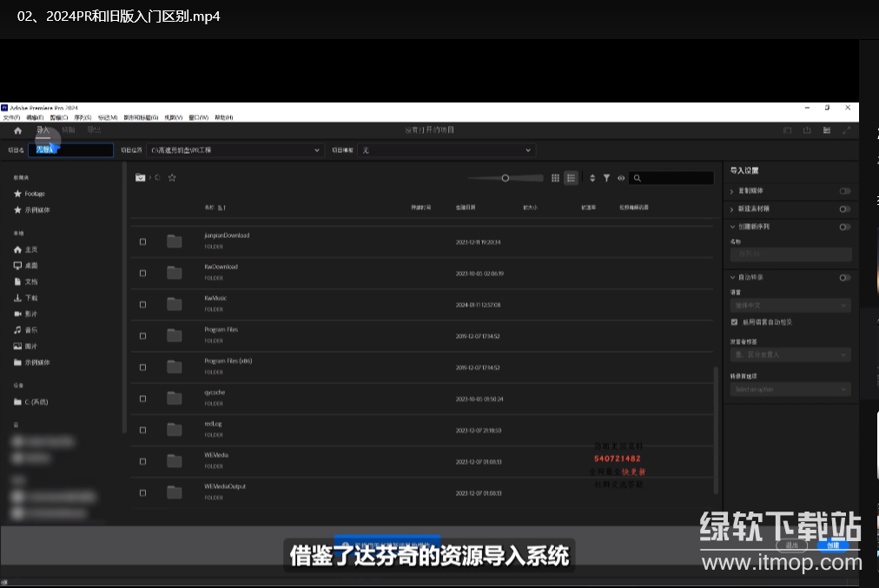Open the transcription language dropdown
Viewport: 879px width, 588px height.
790,306
